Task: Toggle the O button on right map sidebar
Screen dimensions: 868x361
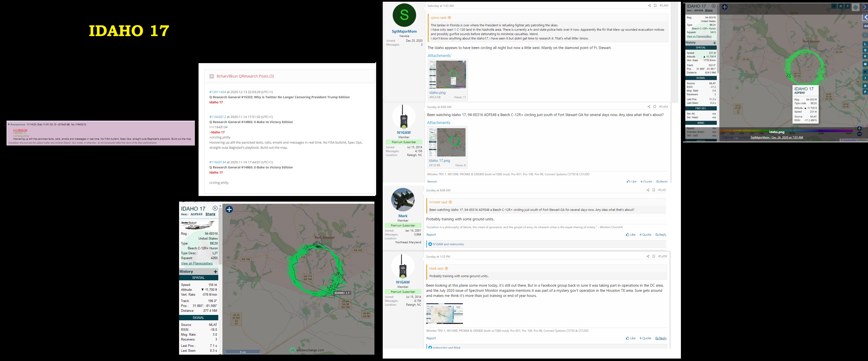Action: [x=865, y=50]
